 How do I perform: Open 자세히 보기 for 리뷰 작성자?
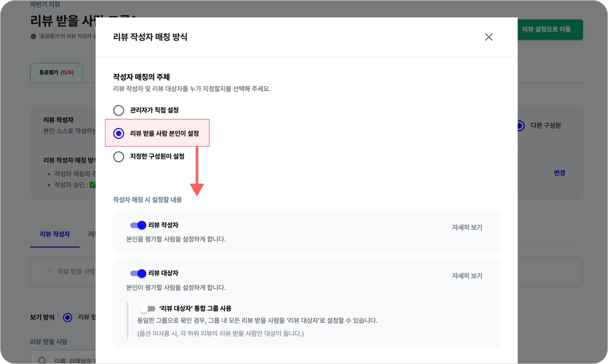click(x=467, y=227)
